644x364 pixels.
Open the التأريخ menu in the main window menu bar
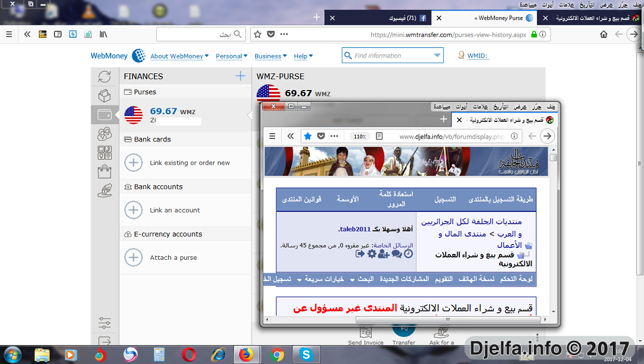[x=587, y=5]
